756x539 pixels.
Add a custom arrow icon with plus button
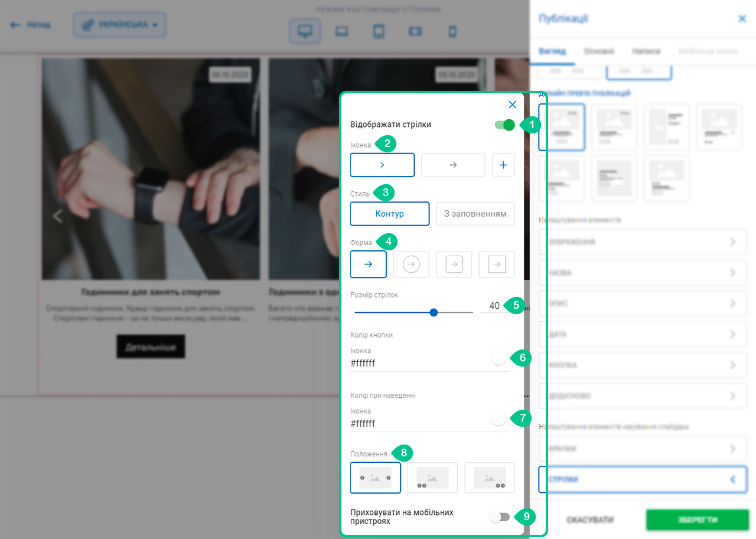503,165
